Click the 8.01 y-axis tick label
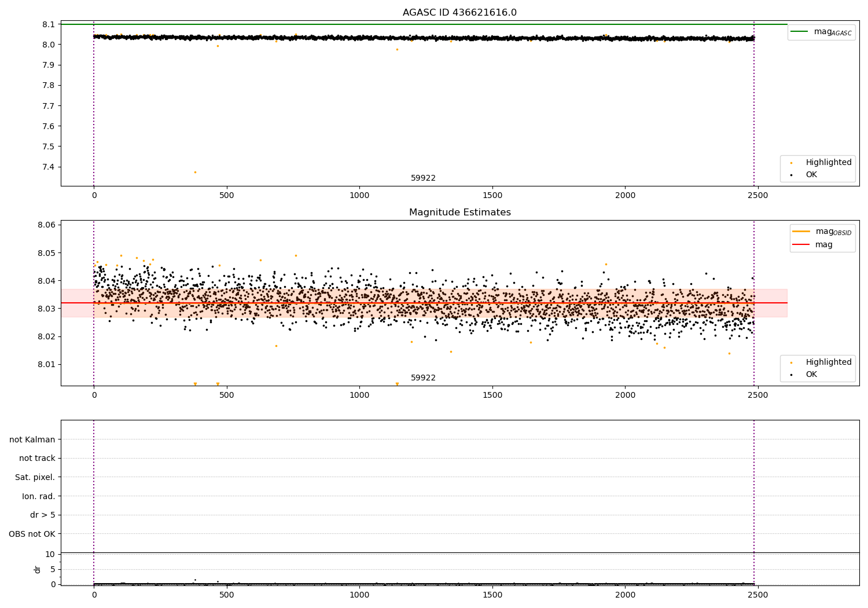 [x=47, y=364]
